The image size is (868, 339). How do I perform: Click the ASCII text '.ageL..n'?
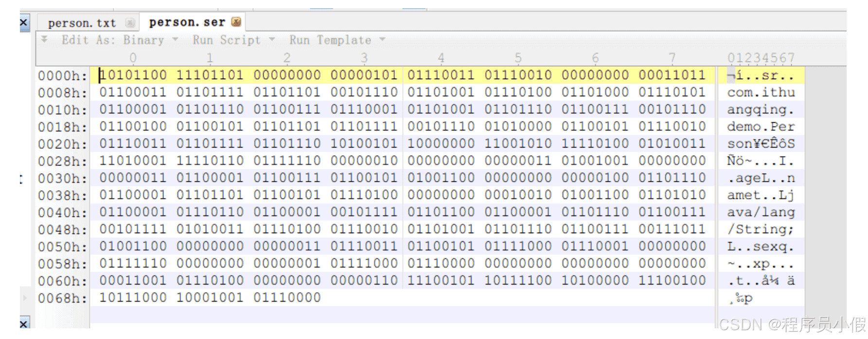(x=761, y=178)
